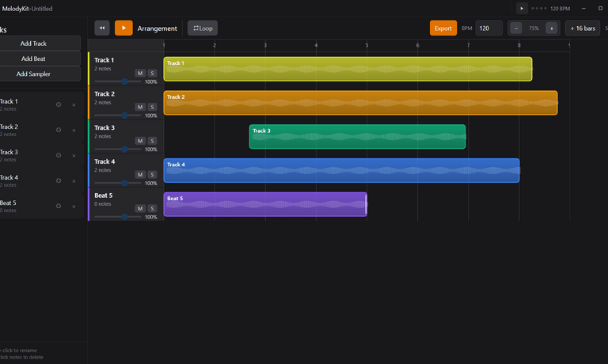608x364 pixels.
Task: Select the green Track 3 clip
Action: (357, 137)
